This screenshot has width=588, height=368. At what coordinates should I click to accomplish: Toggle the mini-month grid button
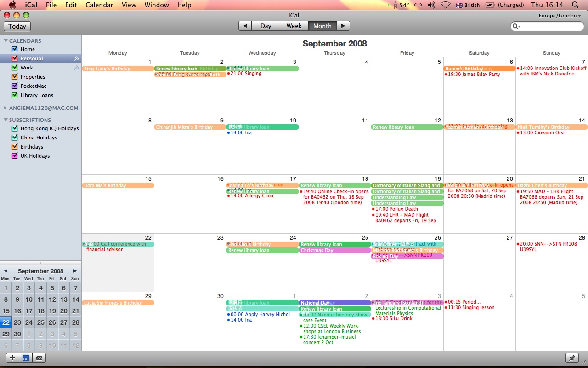[x=26, y=357]
